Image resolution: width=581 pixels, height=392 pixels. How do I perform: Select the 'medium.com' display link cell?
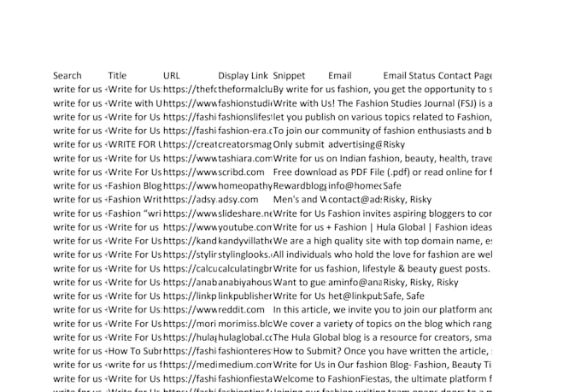click(245, 366)
